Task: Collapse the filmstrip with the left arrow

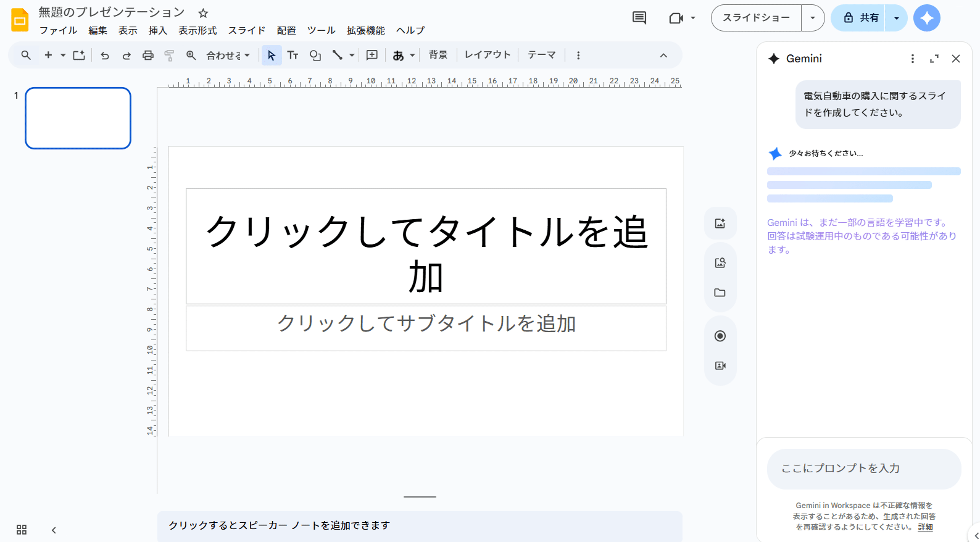Action: pyautogui.click(x=54, y=530)
